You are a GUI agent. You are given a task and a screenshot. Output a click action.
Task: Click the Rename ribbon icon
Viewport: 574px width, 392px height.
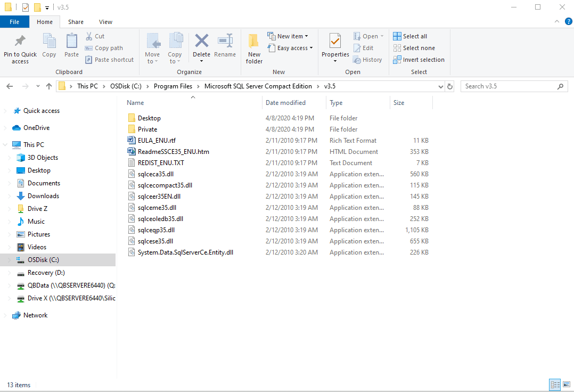(225, 40)
